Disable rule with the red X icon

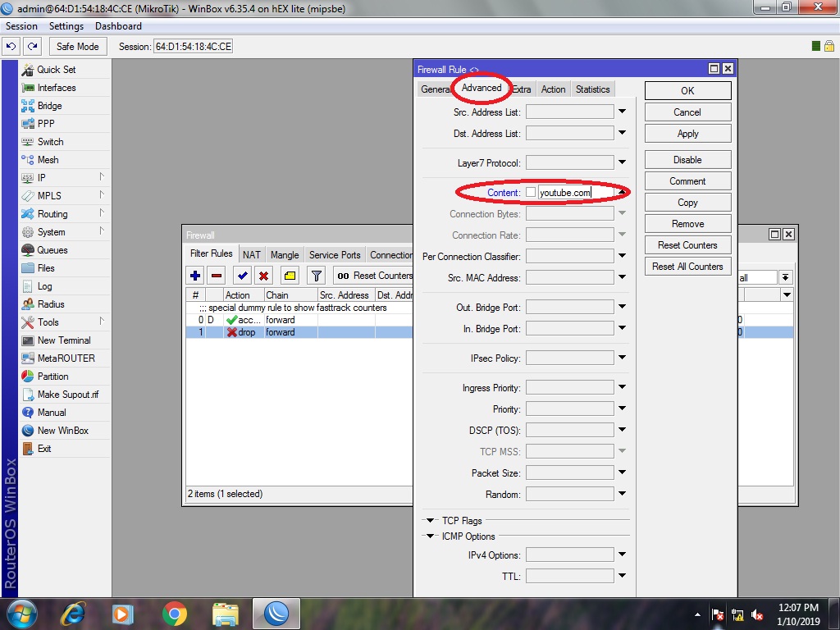point(263,276)
